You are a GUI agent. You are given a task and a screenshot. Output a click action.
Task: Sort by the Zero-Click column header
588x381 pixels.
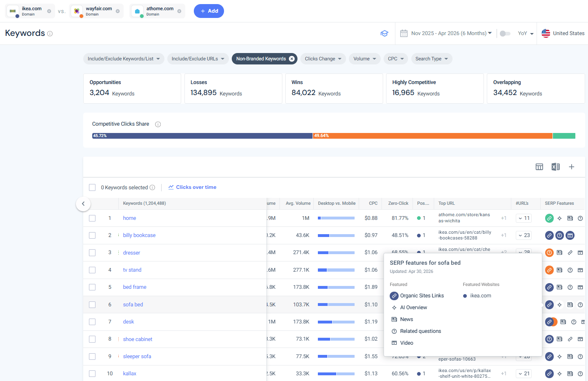[398, 203]
